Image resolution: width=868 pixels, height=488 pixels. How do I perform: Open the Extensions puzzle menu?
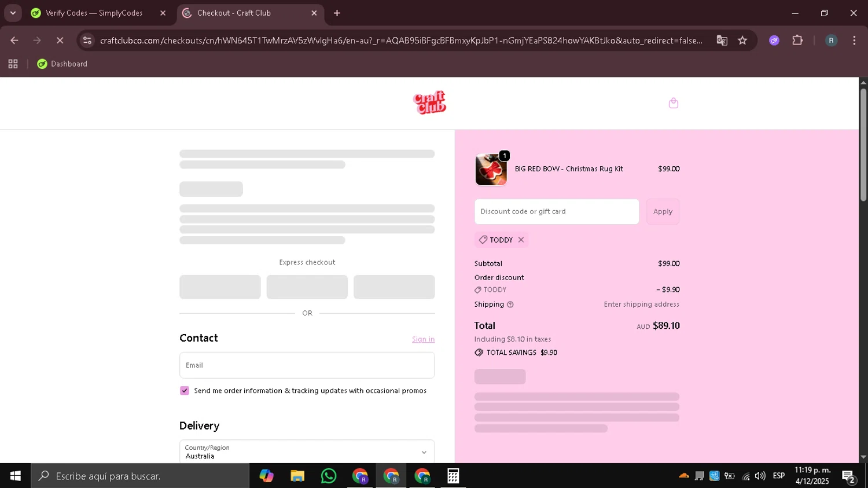tap(797, 41)
